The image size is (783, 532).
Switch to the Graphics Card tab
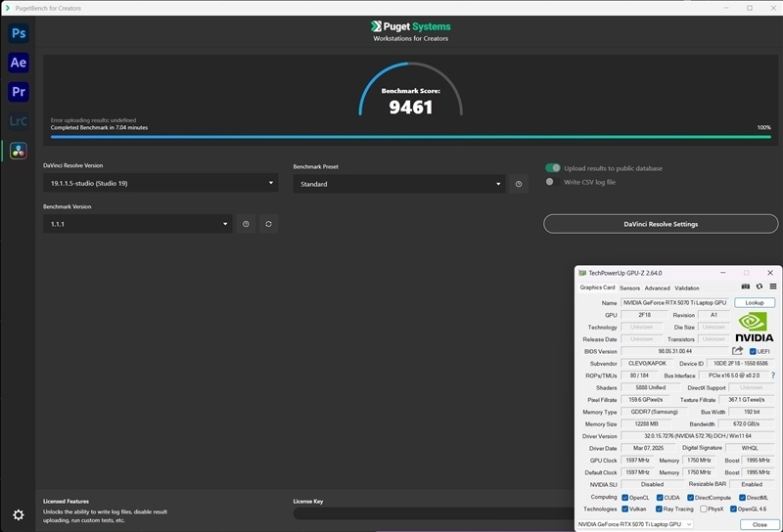pyautogui.click(x=597, y=288)
